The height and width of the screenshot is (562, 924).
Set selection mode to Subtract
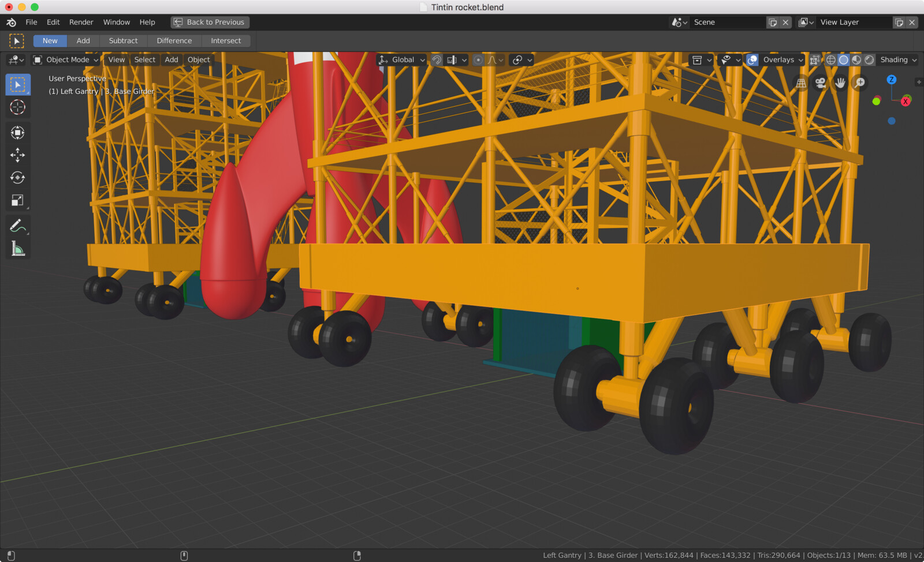pos(123,40)
